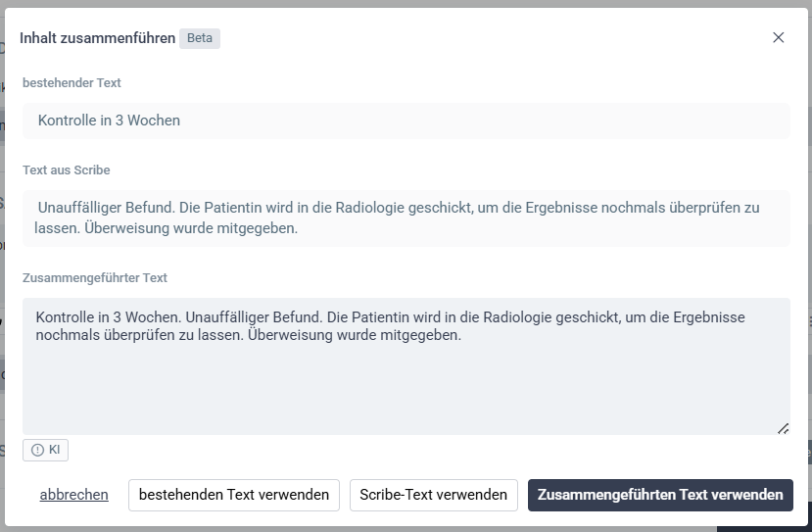Click the exclamation circle icon beside KI
812x532 pixels.
pos(37,450)
